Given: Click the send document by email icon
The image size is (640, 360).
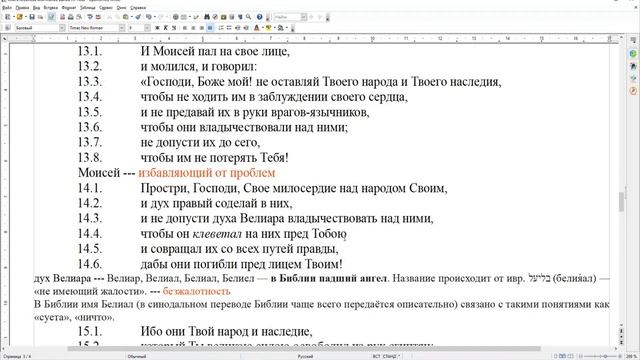Looking at the screenshot, I should coord(40,17).
